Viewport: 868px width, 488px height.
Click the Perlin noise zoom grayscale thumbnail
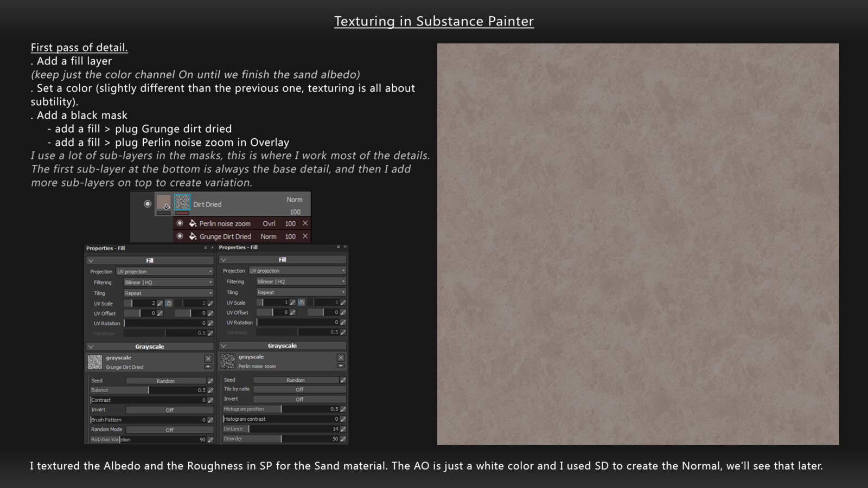tap(228, 361)
